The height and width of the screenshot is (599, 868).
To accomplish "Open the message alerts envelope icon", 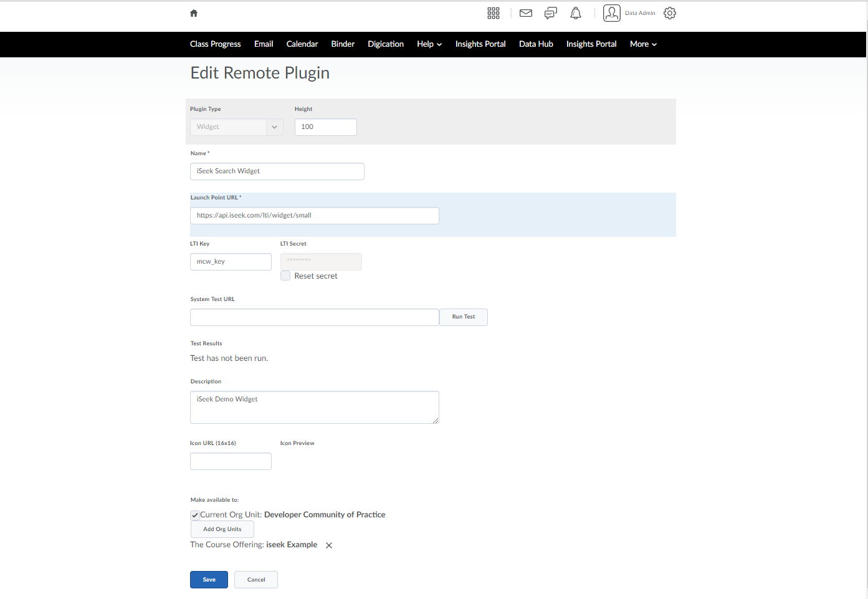I will click(526, 13).
